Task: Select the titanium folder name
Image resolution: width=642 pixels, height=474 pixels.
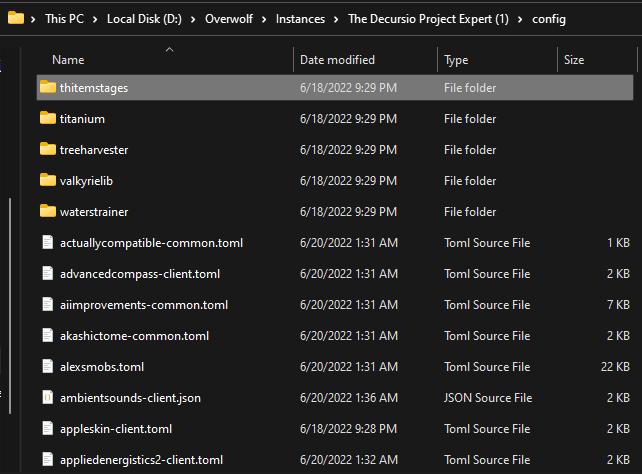Action: click(x=82, y=119)
